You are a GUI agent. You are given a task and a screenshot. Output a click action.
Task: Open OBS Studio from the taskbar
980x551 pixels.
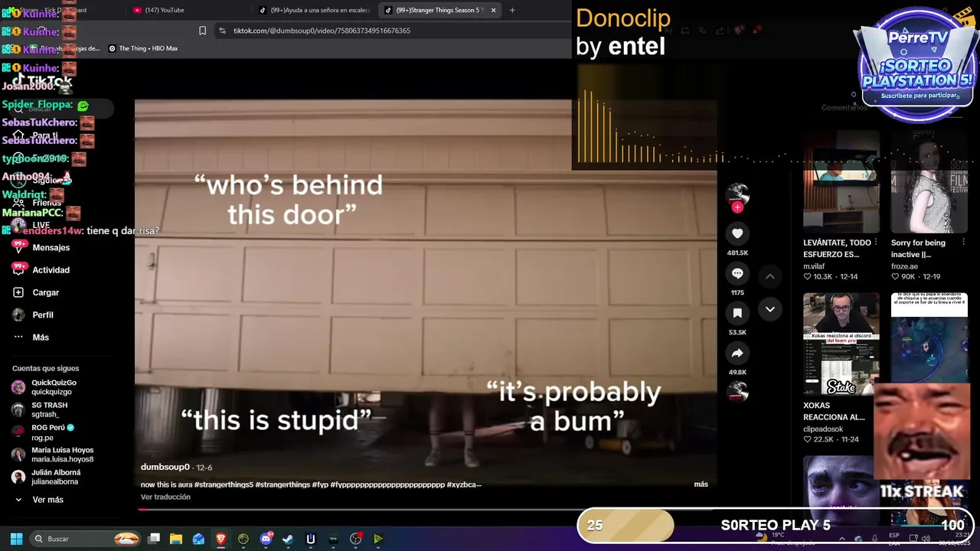pyautogui.click(x=356, y=539)
